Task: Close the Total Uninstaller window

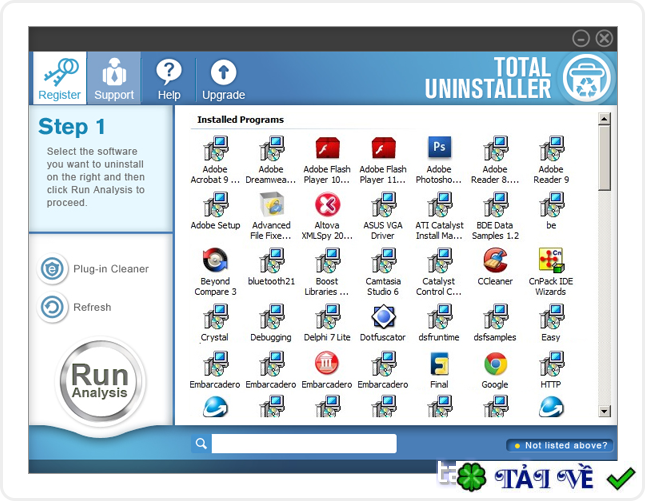Action: coord(604,39)
